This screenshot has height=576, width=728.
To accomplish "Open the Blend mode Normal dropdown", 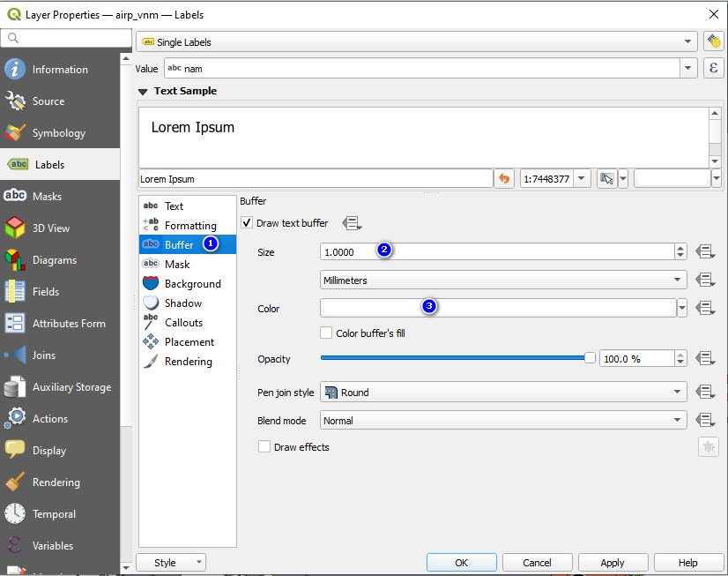I will pyautogui.click(x=503, y=421).
